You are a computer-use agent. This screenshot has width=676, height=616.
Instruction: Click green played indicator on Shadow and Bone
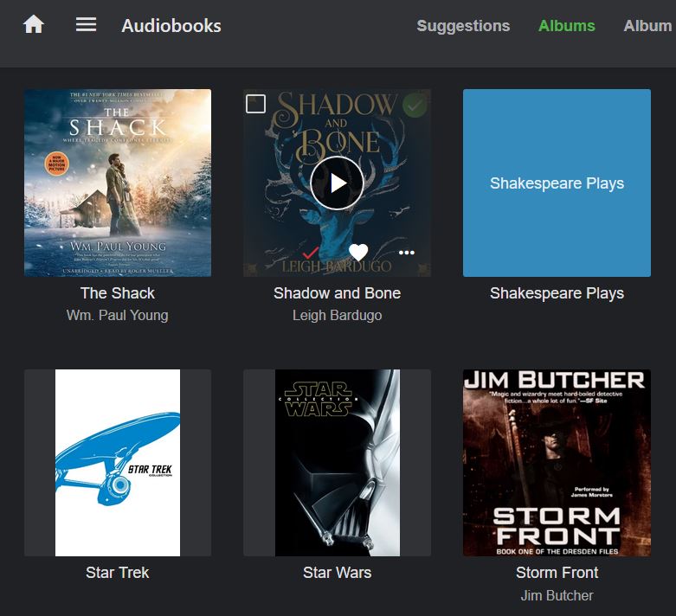tap(415, 106)
